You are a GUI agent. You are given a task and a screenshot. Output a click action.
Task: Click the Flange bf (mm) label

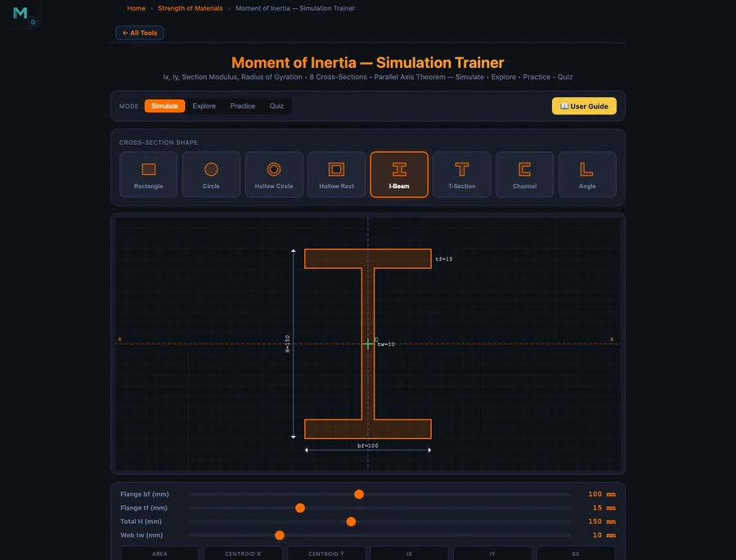tap(145, 495)
